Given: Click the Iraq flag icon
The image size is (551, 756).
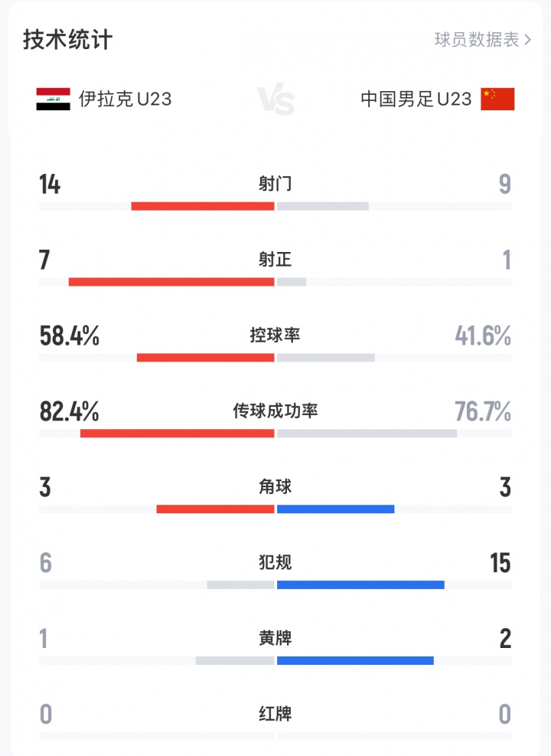Looking at the screenshot, I should (53, 99).
